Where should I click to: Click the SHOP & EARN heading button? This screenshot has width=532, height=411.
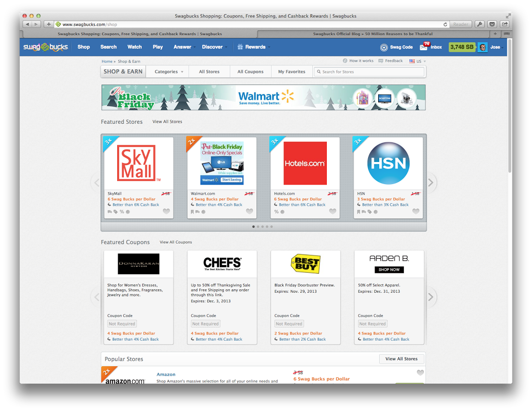123,71
